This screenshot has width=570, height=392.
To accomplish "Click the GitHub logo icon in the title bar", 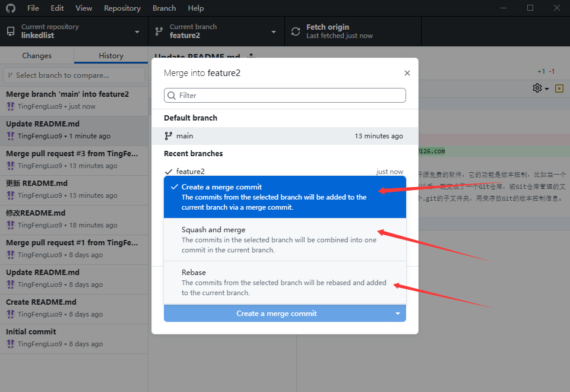I will click(11, 8).
